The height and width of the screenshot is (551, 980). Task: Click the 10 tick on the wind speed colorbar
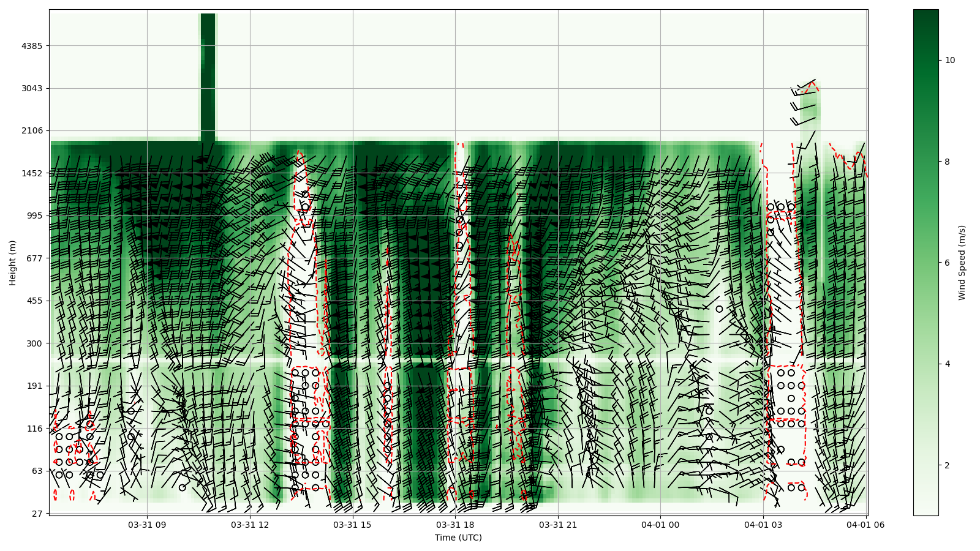coord(950,60)
